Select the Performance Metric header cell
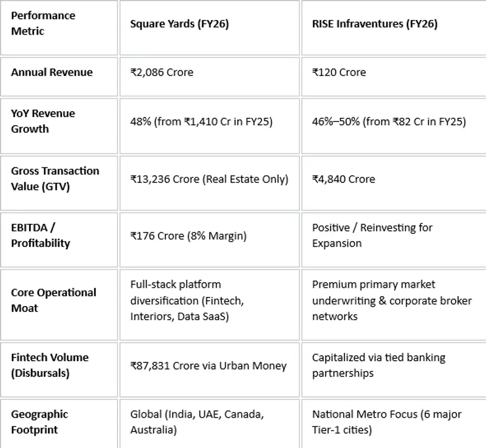Viewport: 486px width, 448px height. (59, 27)
